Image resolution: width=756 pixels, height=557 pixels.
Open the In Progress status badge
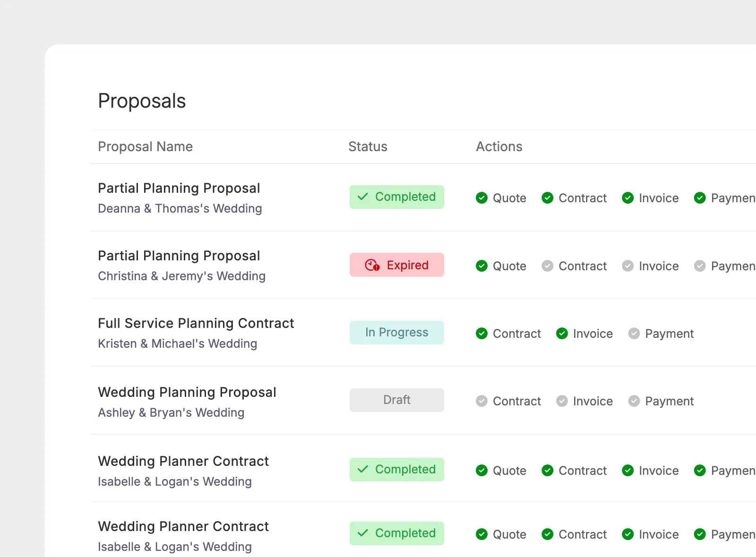tap(397, 333)
